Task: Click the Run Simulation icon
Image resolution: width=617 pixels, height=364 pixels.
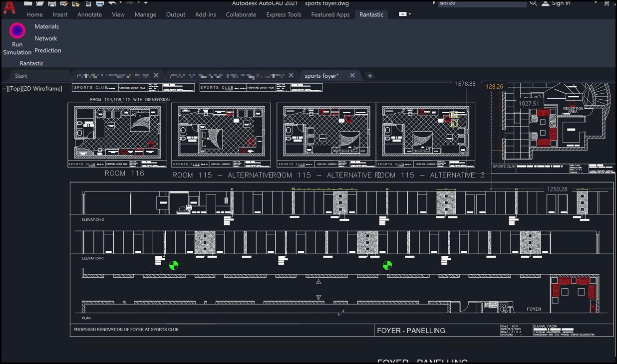Action: tap(17, 31)
